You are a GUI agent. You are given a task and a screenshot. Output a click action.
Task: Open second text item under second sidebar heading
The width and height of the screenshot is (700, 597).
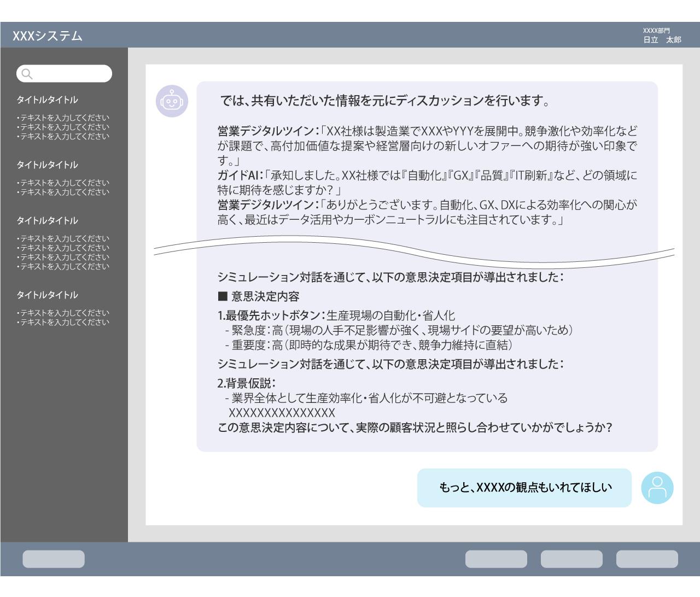(x=63, y=192)
